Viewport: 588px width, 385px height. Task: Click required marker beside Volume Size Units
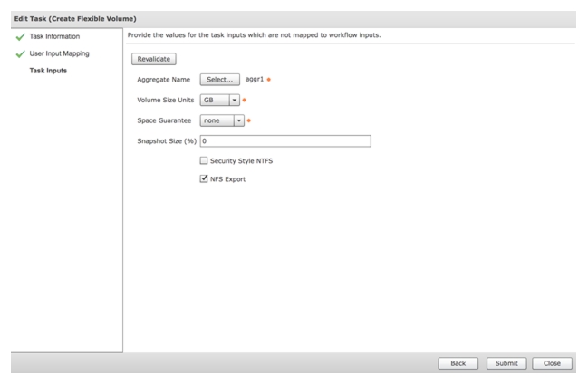coord(244,100)
